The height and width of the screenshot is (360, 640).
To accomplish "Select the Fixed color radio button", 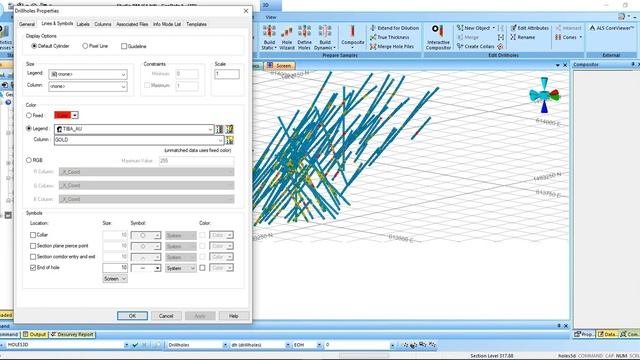I will click(x=29, y=116).
